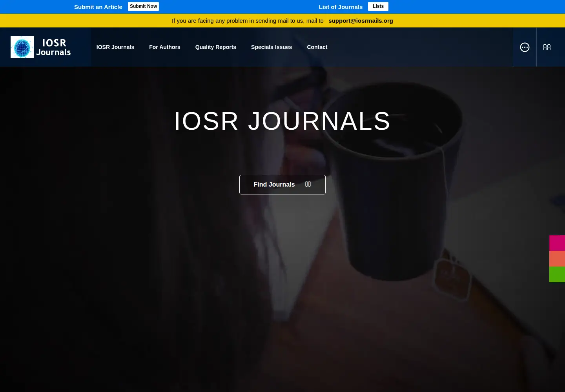Click the green side tab swatch

[x=557, y=274]
